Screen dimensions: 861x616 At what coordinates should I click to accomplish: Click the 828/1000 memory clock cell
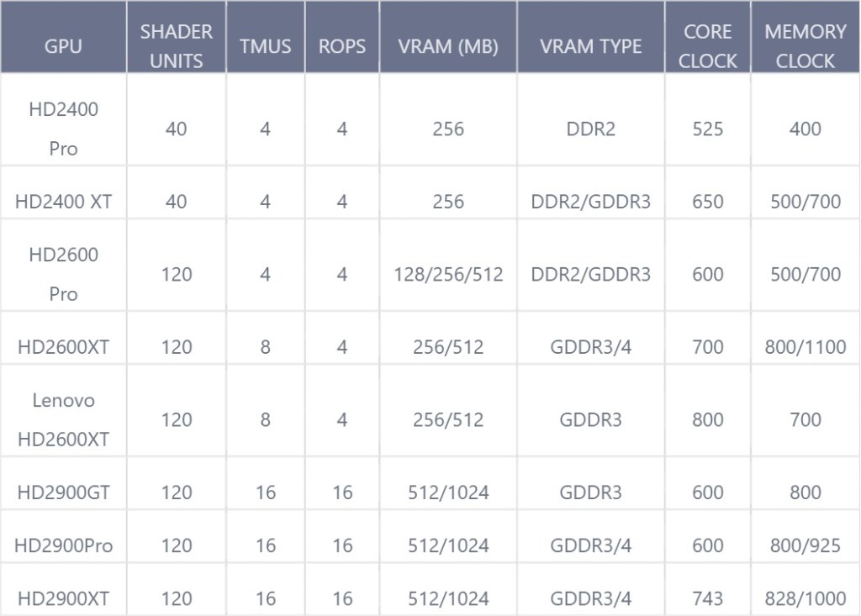point(806,599)
